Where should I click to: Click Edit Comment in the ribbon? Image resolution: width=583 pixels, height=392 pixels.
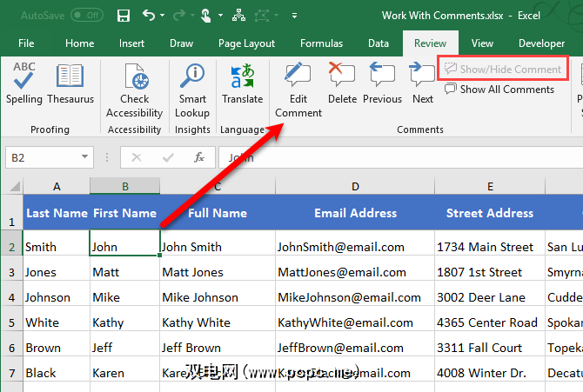[298, 89]
